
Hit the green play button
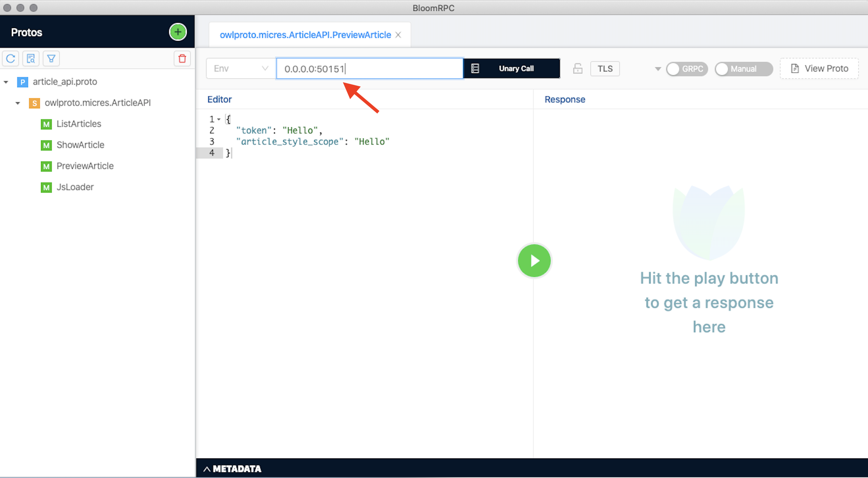534,260
